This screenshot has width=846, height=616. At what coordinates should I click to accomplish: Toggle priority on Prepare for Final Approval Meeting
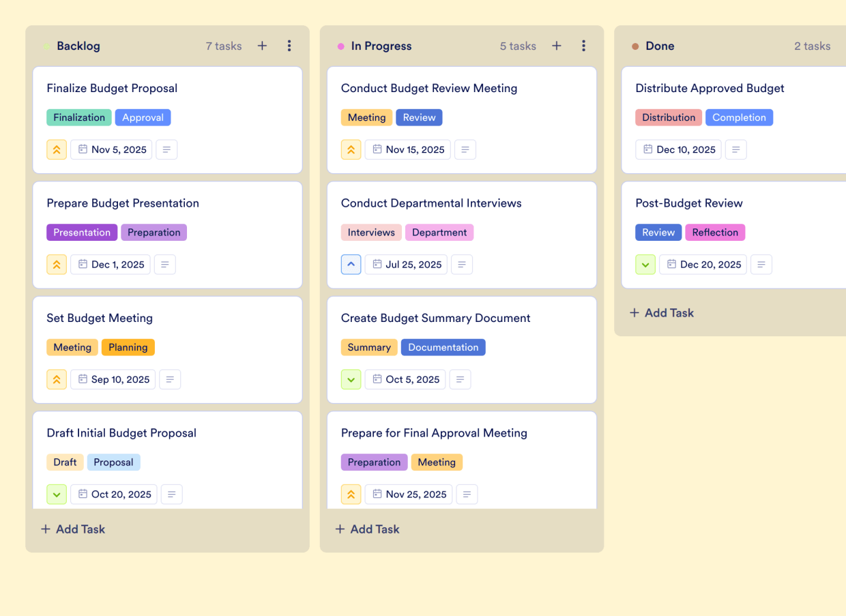[351, 494]
